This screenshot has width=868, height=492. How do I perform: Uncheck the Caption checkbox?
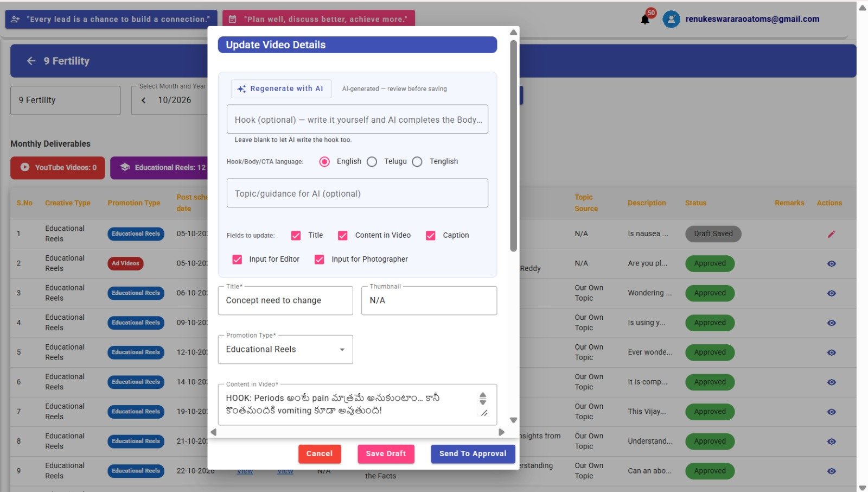(x=430, y=236)
